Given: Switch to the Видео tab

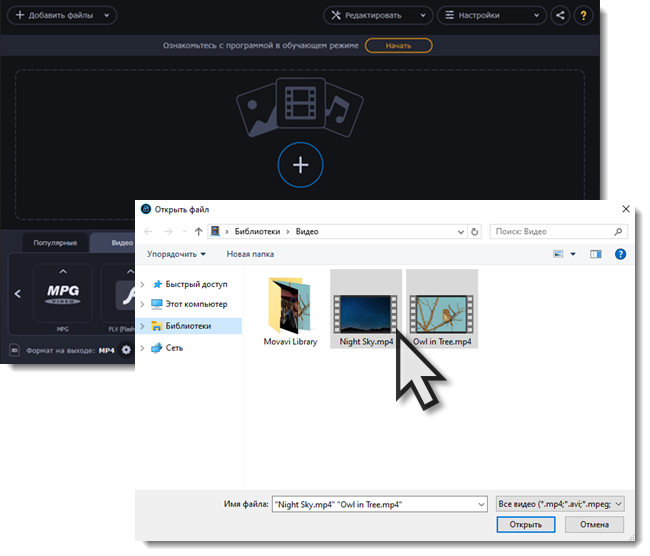Looking at the screenshot, I should tap(121, 243).
